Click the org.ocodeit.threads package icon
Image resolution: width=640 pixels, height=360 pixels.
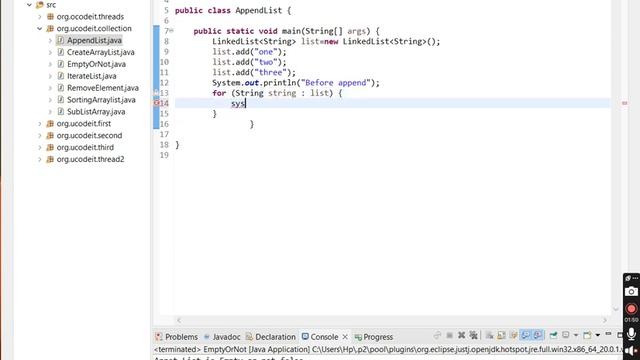coord(50,17)
